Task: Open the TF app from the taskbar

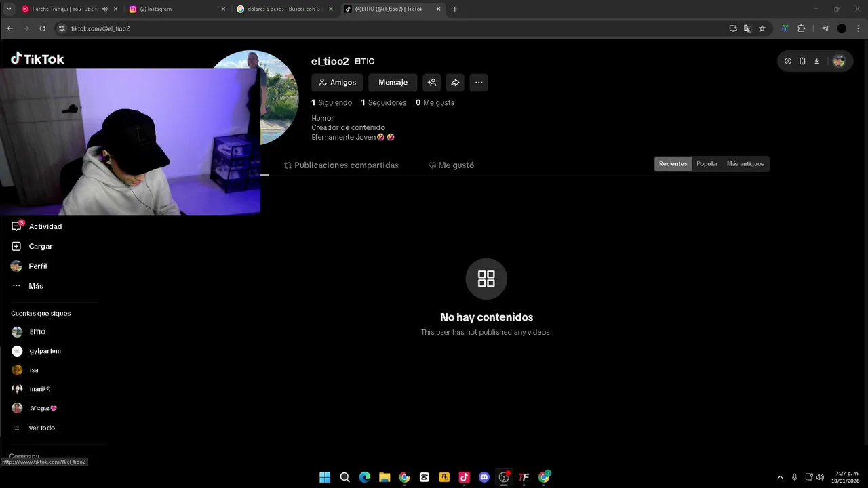Action: (x=524, y=477)
